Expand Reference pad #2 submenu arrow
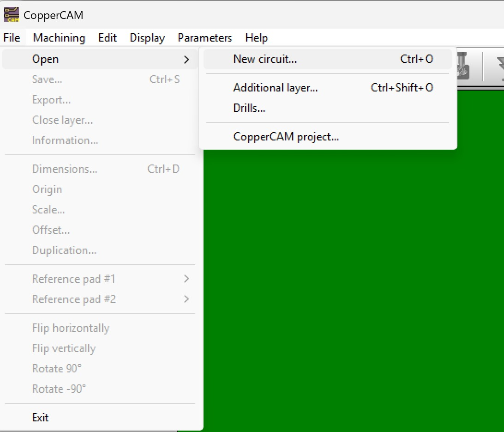 (186, 299)
